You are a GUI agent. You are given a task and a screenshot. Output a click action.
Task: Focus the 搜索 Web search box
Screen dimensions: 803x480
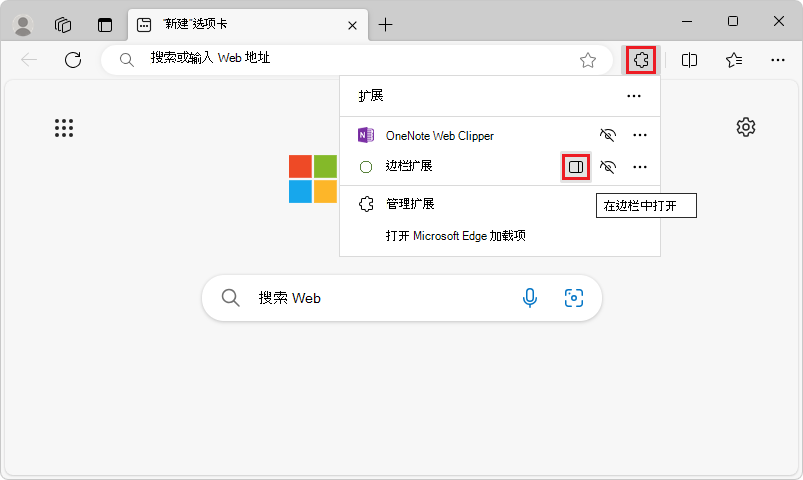click(x=402, y=298)
